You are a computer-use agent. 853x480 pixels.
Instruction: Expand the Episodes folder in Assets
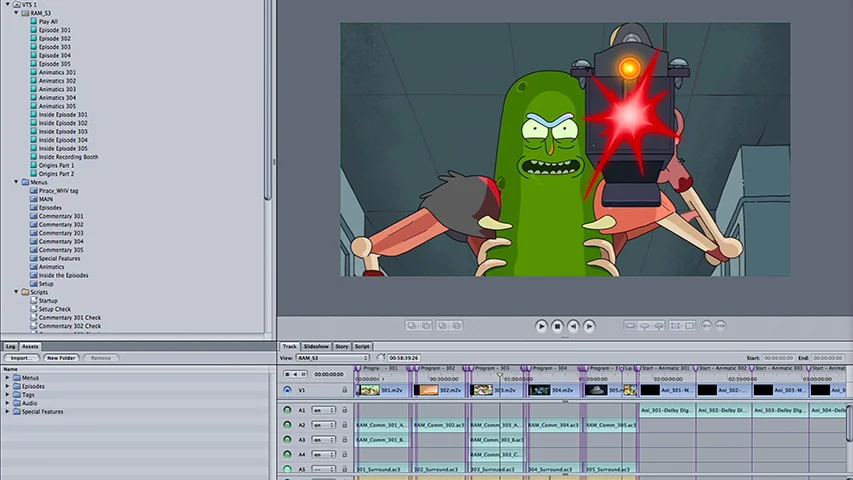[x=8, y=386]
